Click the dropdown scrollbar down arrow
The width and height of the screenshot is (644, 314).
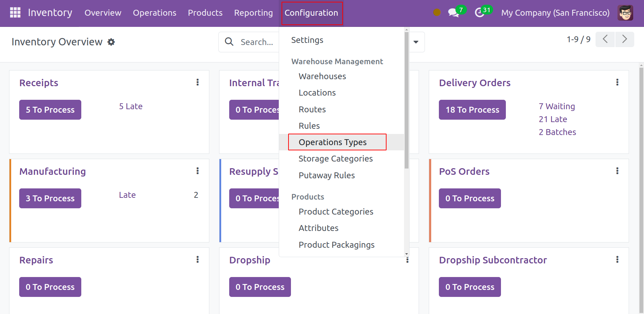(x=407, y=254)
